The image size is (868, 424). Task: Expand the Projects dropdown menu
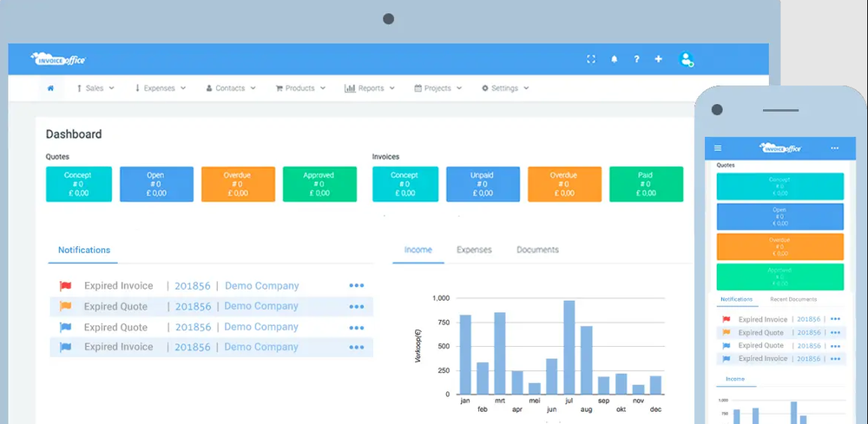tap(437, 88)
